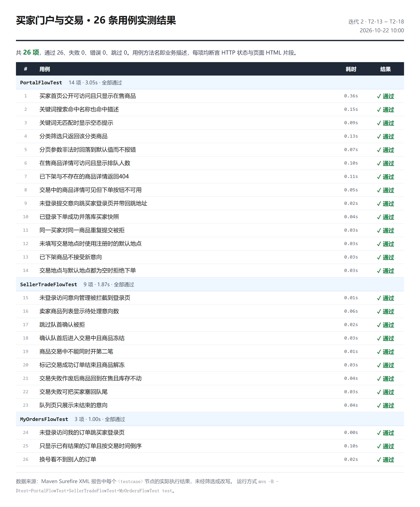
Task: Click test case 卖家商品列表显示待处理意向数
Action: 79,311
